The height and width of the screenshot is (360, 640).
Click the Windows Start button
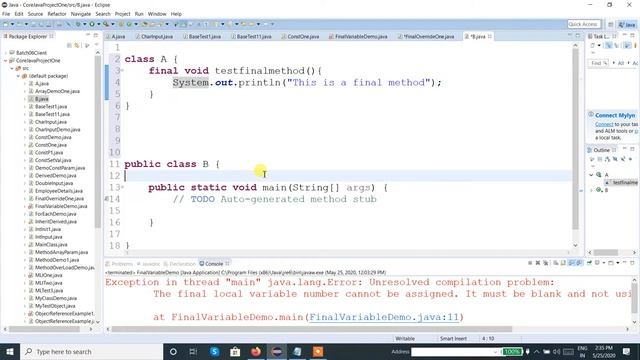9,351
